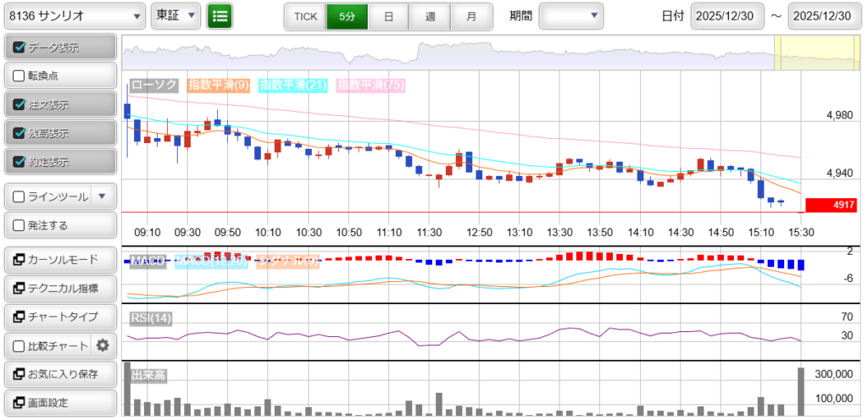Click the ローソク candlestick legend label
868x420 pixels.
tap(153, 85)
